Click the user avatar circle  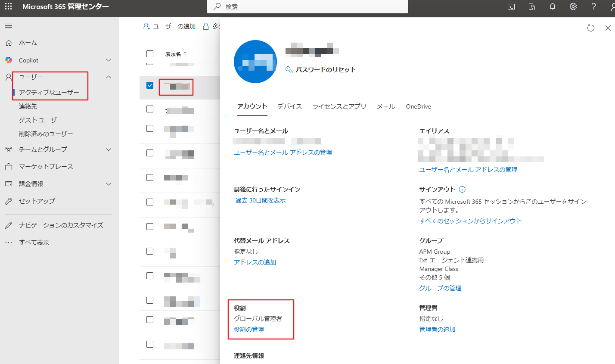(x=255, y=62)
